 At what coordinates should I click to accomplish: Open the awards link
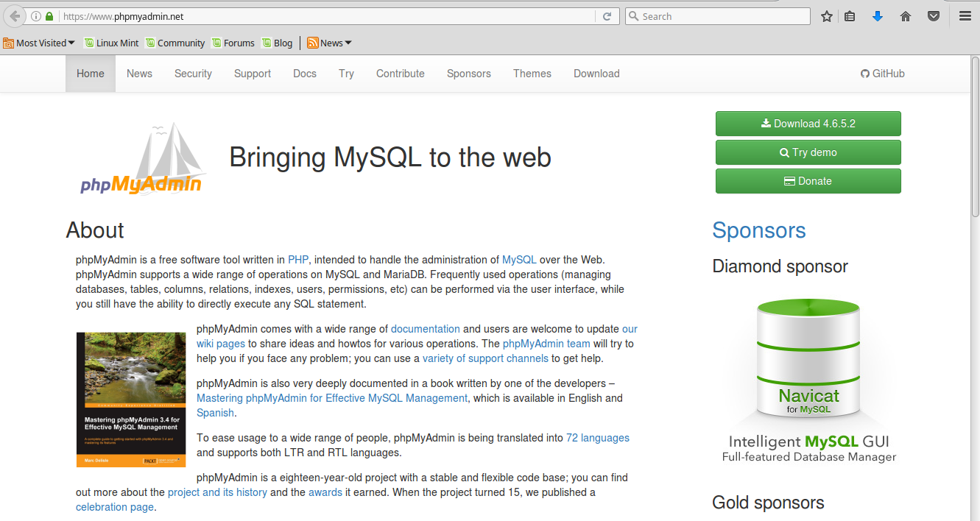coord(325,492)
